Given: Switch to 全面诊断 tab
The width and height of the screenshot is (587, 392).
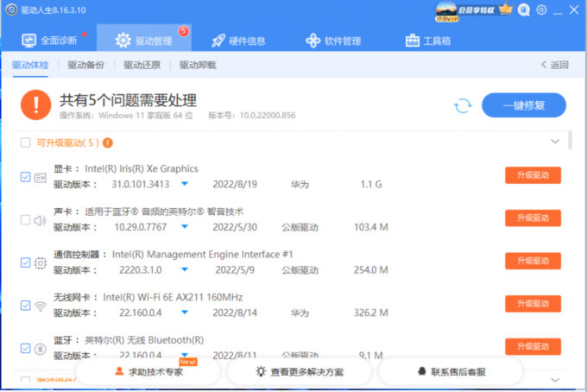Looking at the screenshot, I should click(49, 41).
